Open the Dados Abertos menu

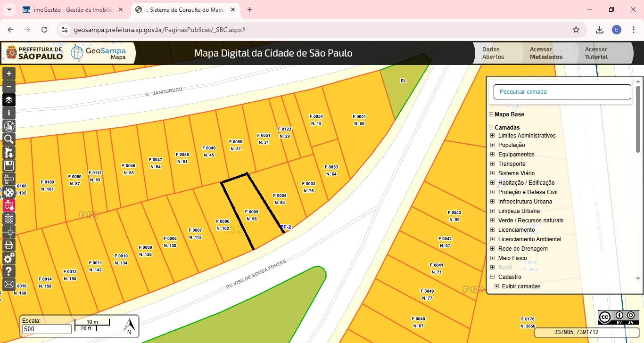[x=493, y=53]
